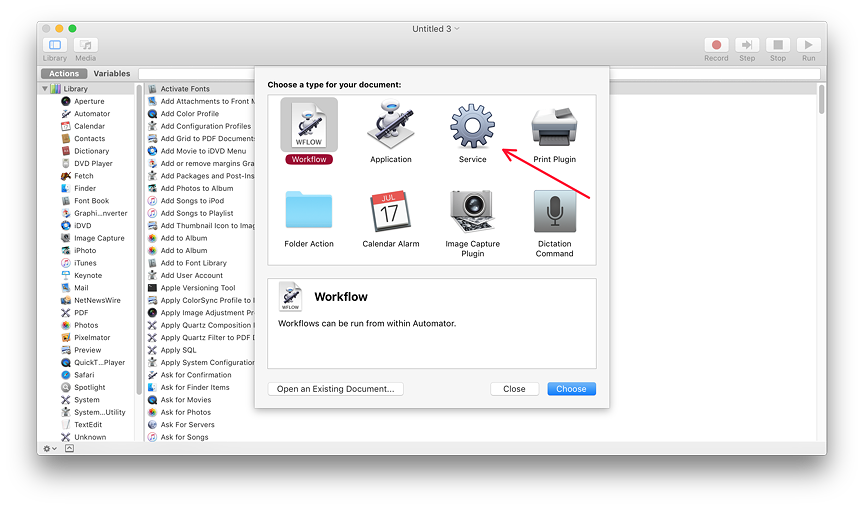
Task: Start recording with the Record button
Action: coord(716,45)
